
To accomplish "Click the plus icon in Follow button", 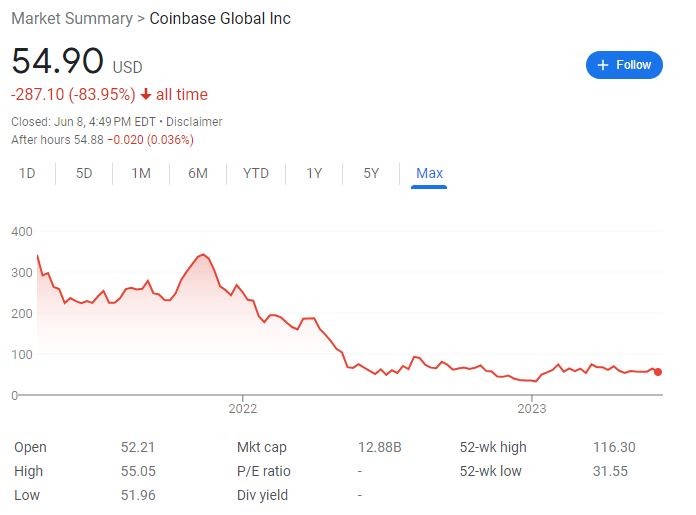I will click(x=603, y=65).
